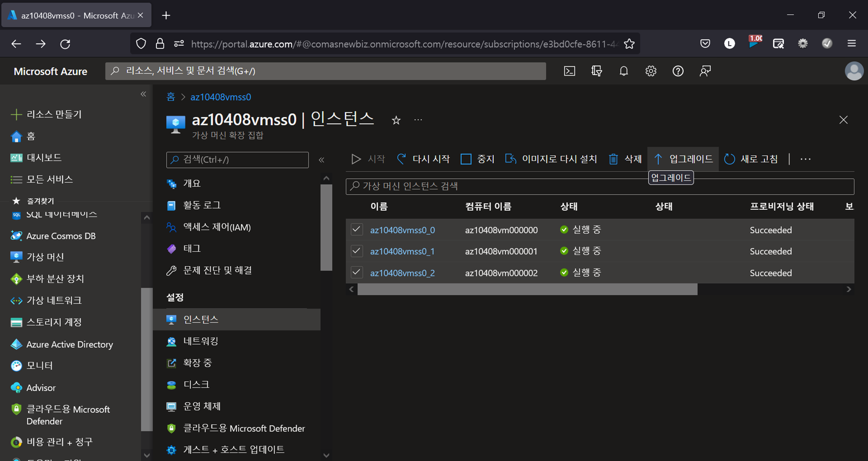Screen dimensions: 868x461
Task: Restart instances with 다시 시작
Action: pos(423,159)
